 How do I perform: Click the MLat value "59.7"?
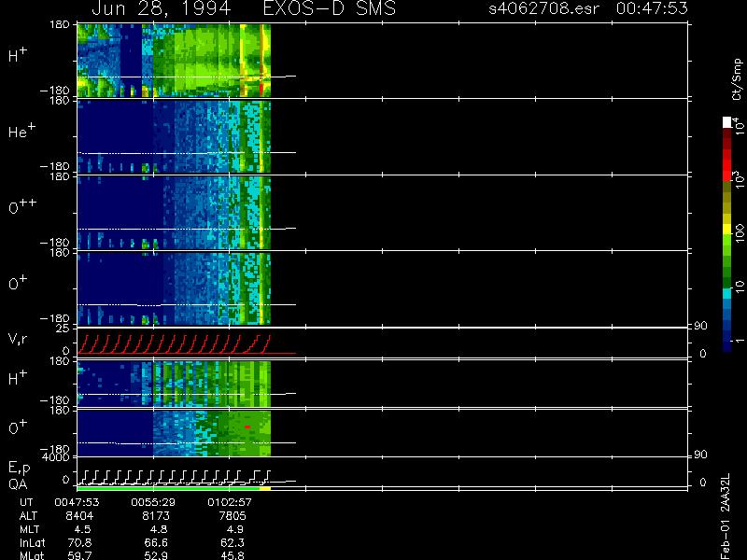(80, 555)
